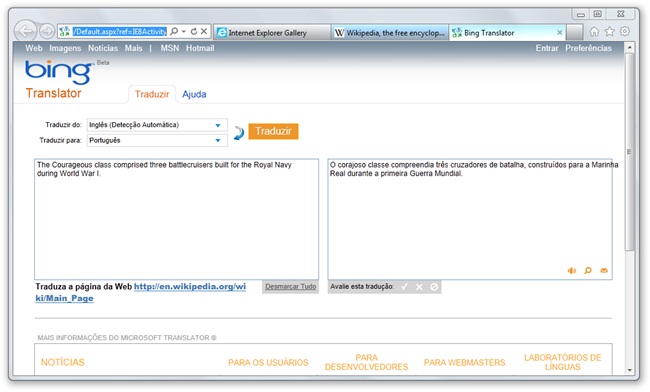Click the scrollbar down arrow

(x=630, y=370)
